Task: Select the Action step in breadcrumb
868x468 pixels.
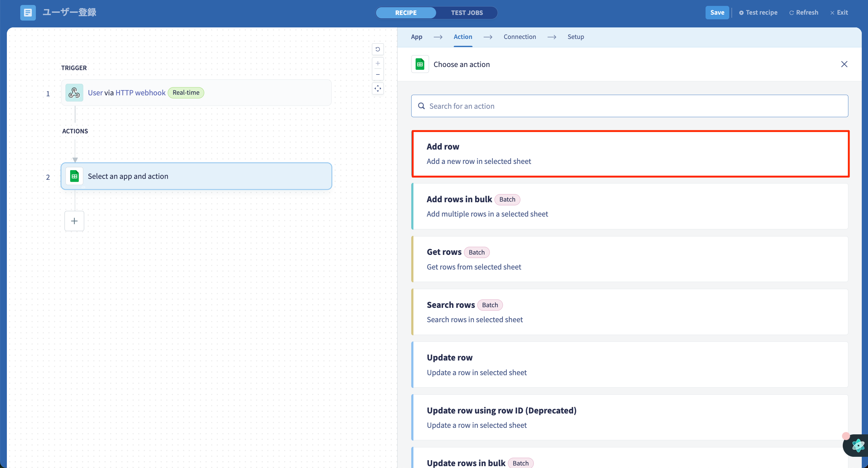Action: coord(463,37)
